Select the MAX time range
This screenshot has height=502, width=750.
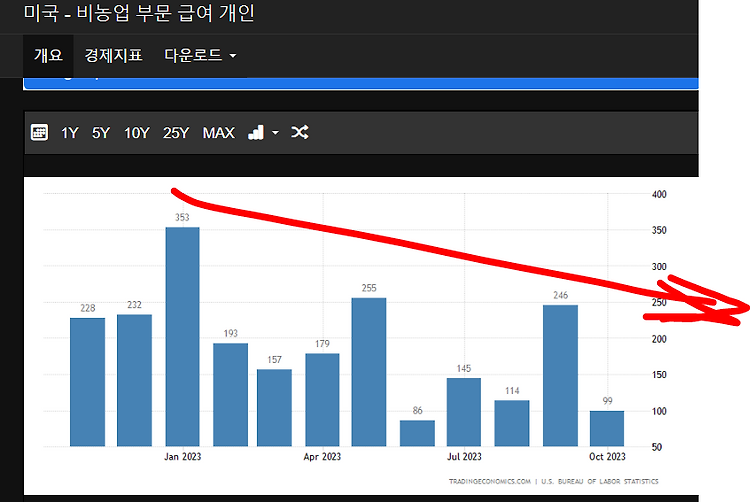tap(219, 132)
